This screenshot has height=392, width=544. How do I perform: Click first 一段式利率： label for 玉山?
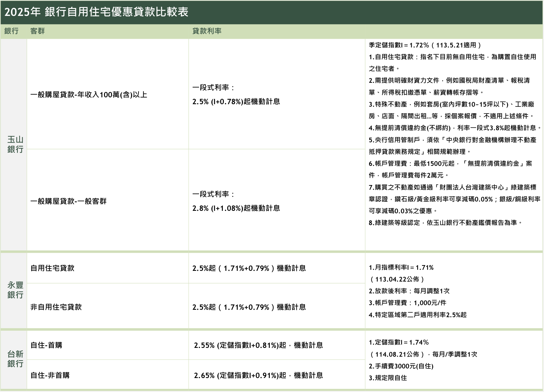(214, 88)
